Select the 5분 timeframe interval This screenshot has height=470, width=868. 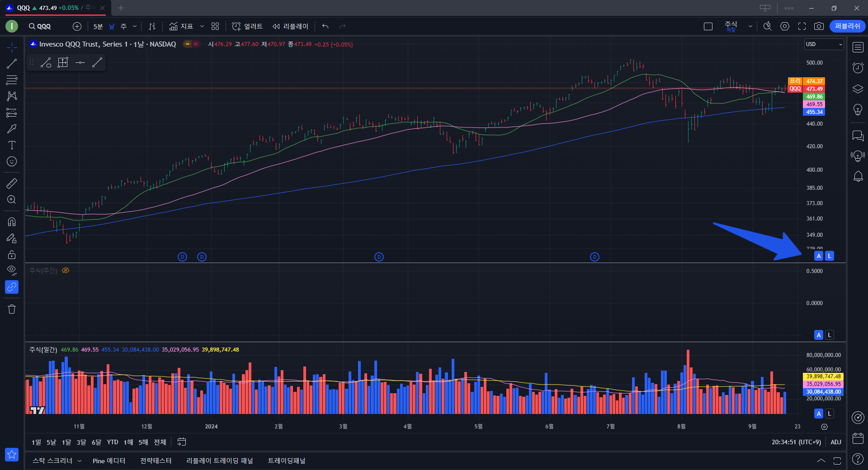[98, 26]
